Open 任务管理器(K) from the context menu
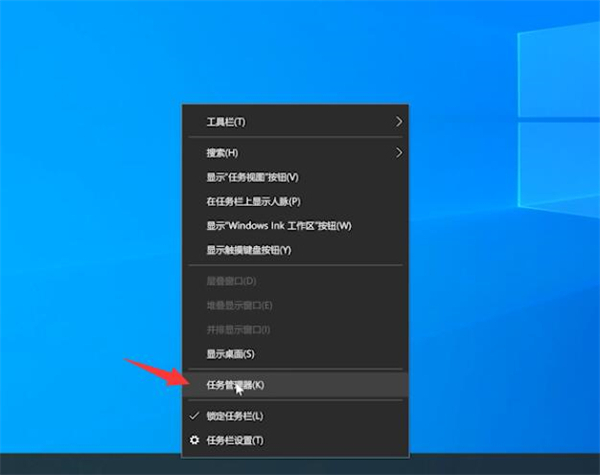Viewport: 600px width, 475px height. 235,384
